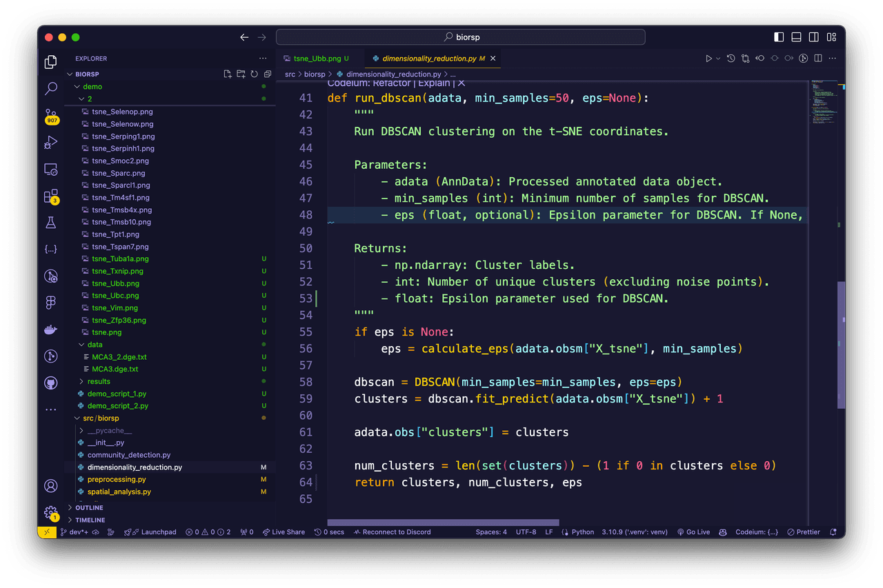883x588 pixels.
Task: Expand the OUTLINE section
Action: [x=89, y=507]
